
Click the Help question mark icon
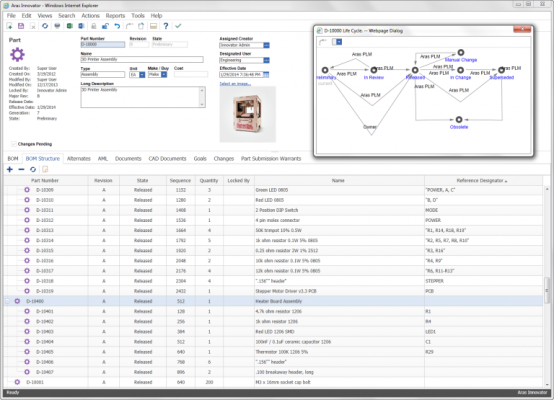pos(166,26)
